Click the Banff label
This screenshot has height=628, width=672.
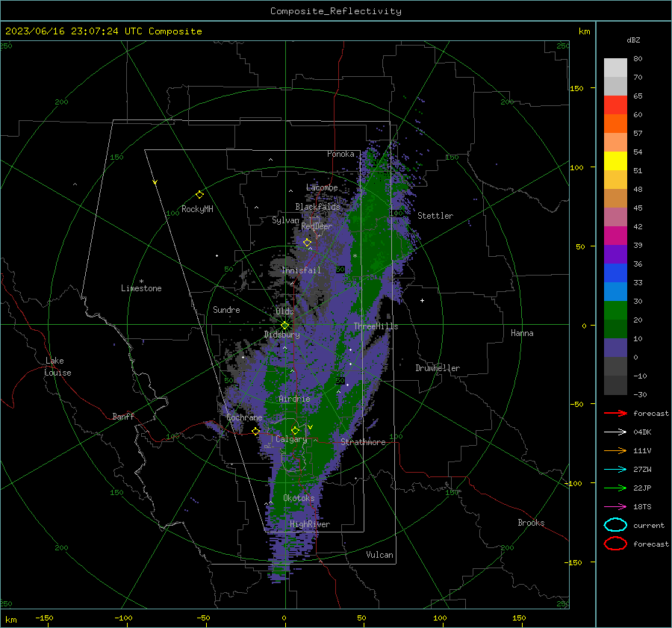(x=123, y=416)
